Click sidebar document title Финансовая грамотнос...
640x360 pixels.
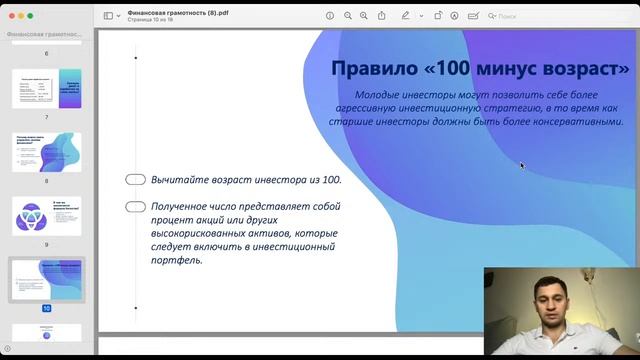(44, 34)
